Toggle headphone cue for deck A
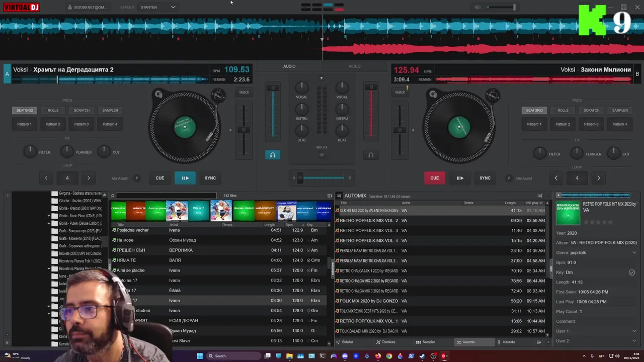Image resolution: width=644 pixels, height=362 pixels. 272,155
